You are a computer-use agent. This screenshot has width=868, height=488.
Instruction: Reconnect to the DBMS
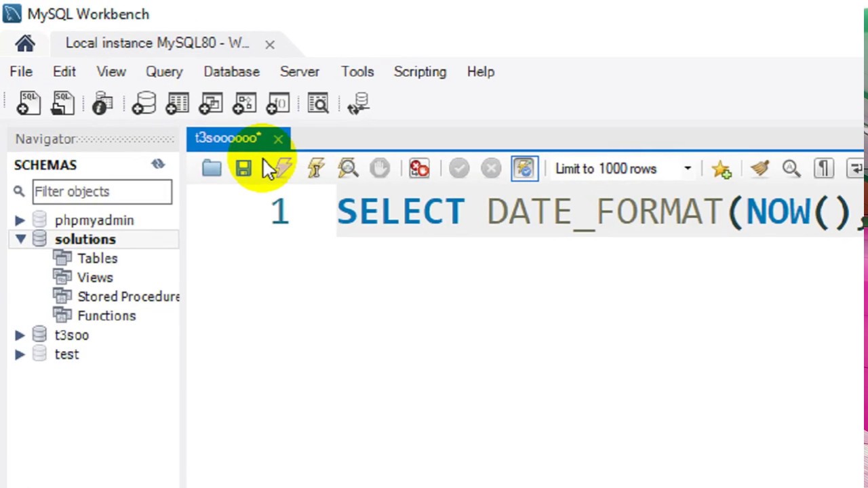point(359,103)
